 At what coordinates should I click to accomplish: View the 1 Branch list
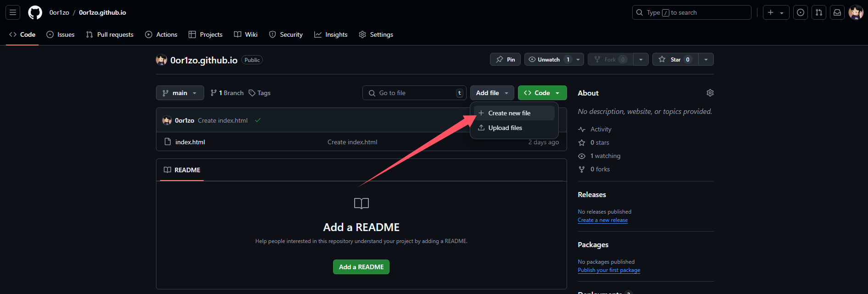click(x=227, y=93)
